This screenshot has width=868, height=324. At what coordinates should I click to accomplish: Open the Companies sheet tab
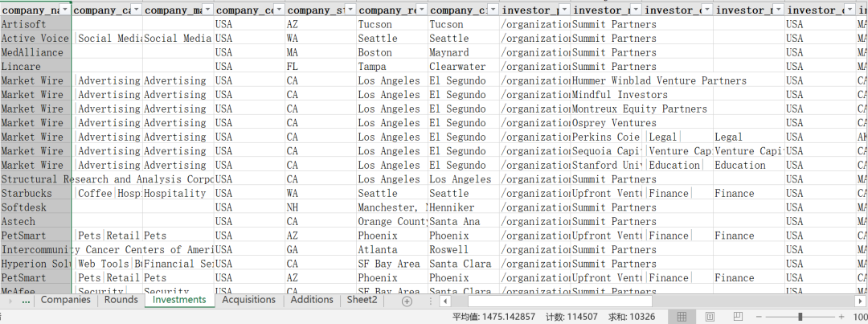click(65, 300)
